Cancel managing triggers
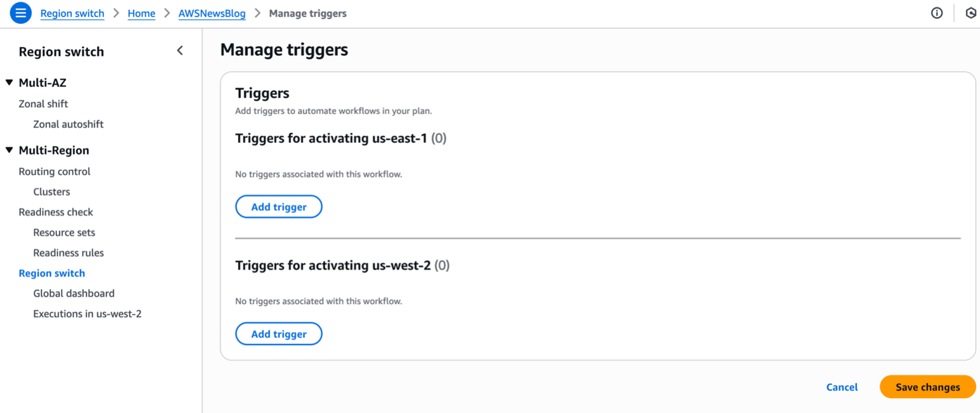The height and width of the screenshot is (413, 980). [x=842, y=387]
